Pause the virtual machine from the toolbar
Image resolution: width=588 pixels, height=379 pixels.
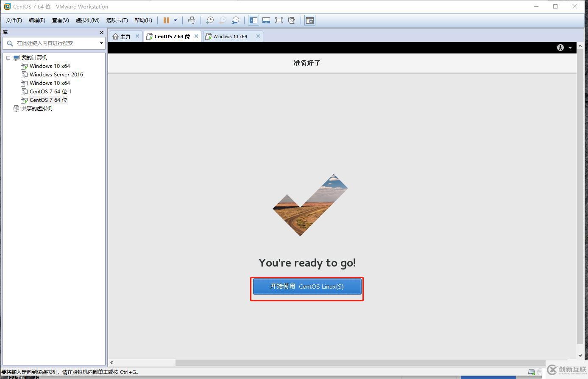pyautogui.click(x=166, y=20)
